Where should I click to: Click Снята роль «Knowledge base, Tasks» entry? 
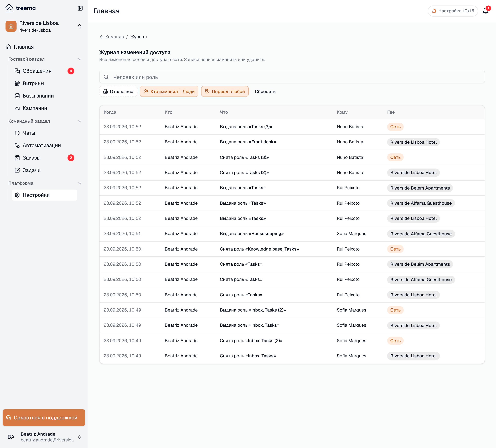tap(259, 249)
